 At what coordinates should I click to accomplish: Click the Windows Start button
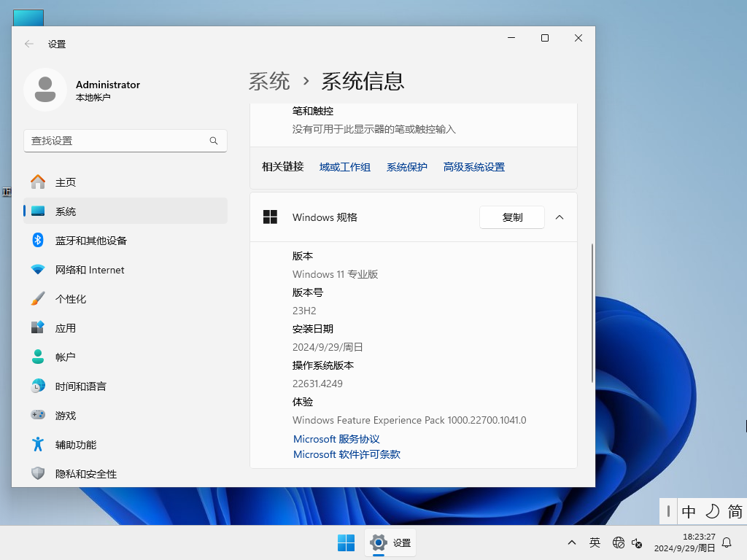346,542
